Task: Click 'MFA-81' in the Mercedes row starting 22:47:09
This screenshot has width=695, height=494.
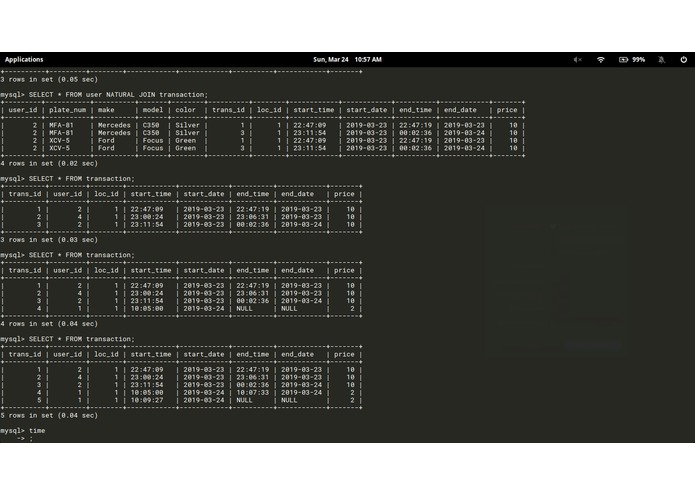Action: 61,125
